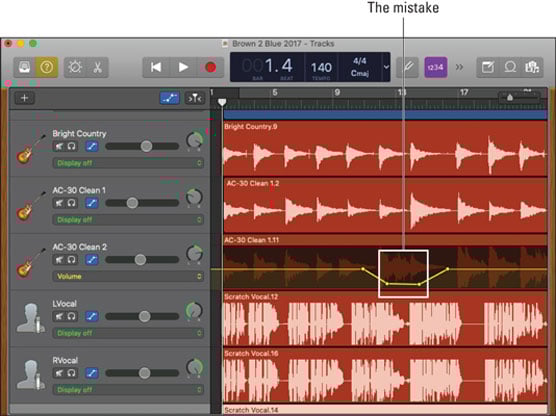
Task: Show more toolbar items chevrons
Action: tap(460, 67)
